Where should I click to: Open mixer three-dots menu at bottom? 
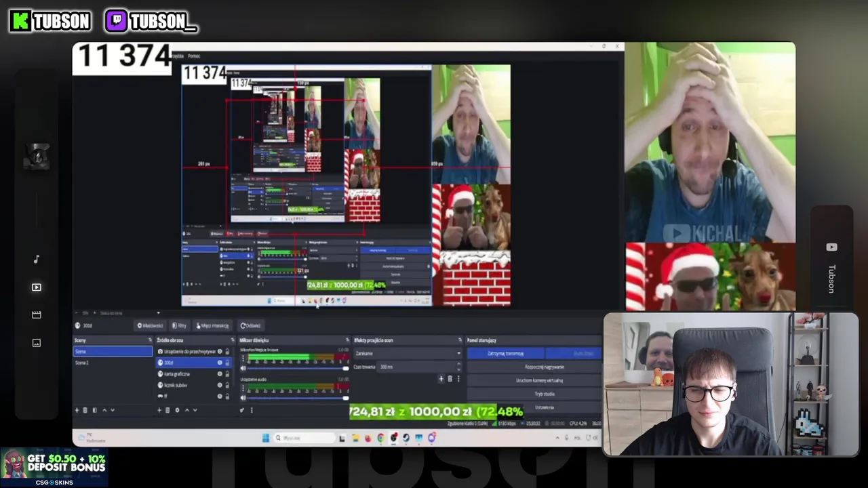[x=252, y=410]
